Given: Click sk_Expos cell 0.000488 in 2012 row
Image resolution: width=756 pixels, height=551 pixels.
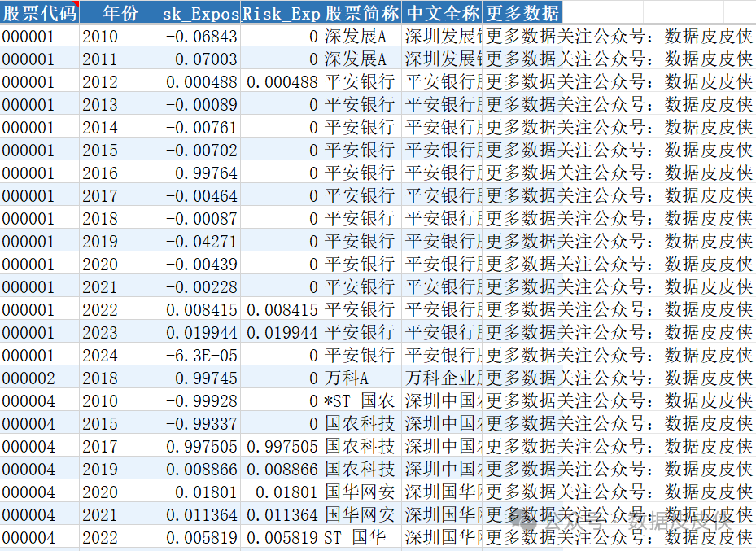Looking at the screenshot, I should click(200, 81).
